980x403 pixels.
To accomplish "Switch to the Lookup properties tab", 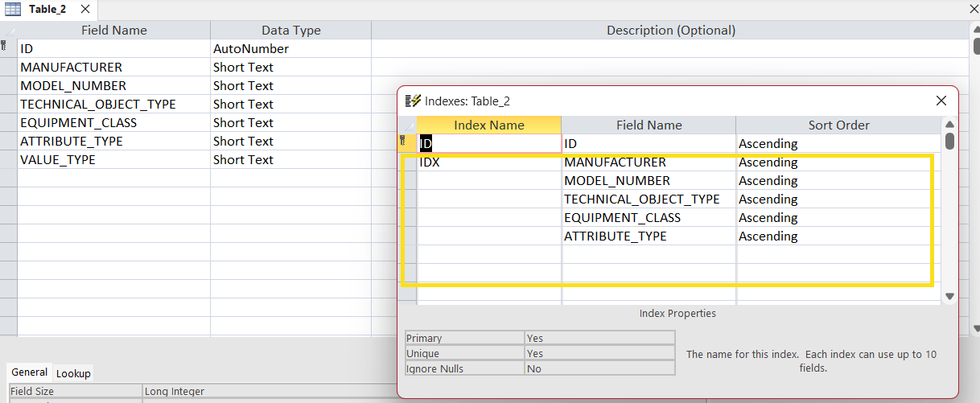I will click(x=73, y=373).
